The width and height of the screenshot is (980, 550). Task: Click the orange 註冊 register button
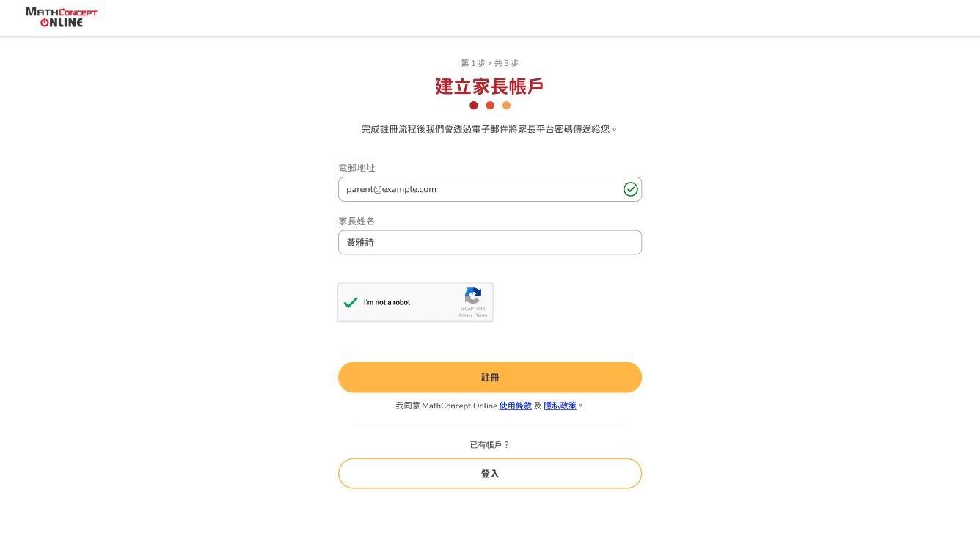pyautogui.click(x=490, y=378)
